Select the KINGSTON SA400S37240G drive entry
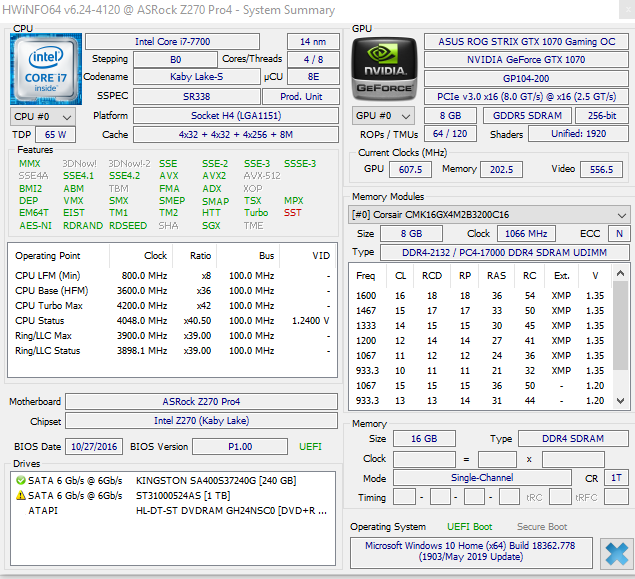Viewport: 635px width, 579px height. tap(173, 481)
